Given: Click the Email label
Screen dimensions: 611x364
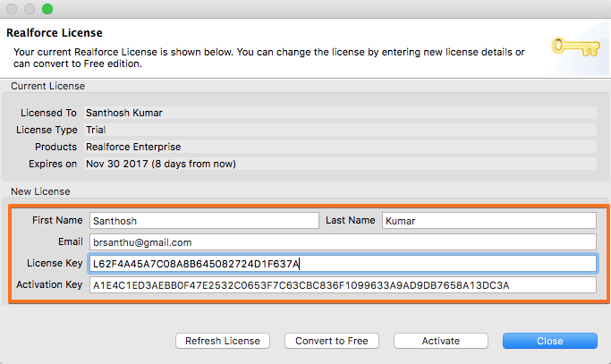Looking at the screenshot, I should tap(71, 241).
